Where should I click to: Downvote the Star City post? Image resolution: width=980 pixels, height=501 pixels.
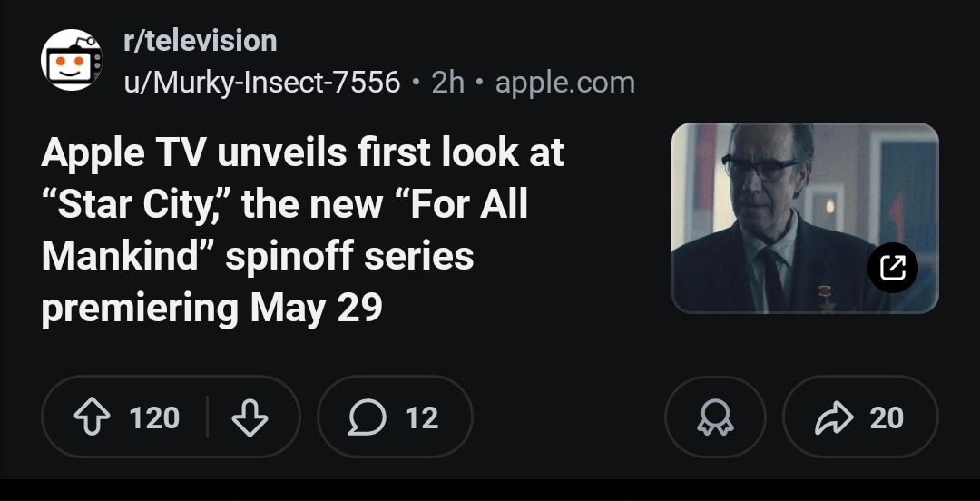250,417
